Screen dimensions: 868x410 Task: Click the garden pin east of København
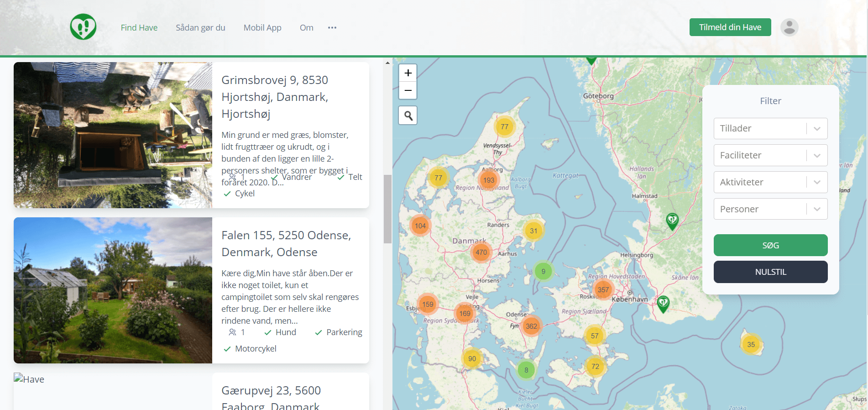coord(663,304)
